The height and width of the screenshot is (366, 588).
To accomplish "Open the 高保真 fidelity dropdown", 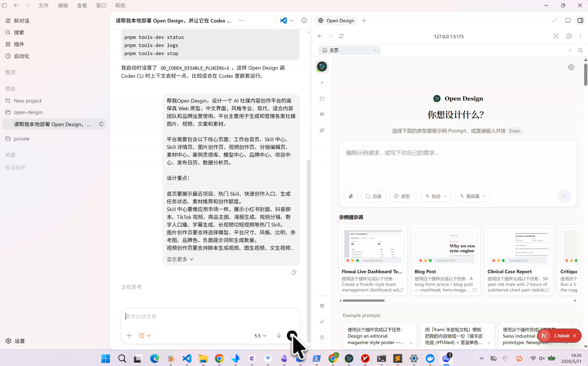I will click(472, 196).
